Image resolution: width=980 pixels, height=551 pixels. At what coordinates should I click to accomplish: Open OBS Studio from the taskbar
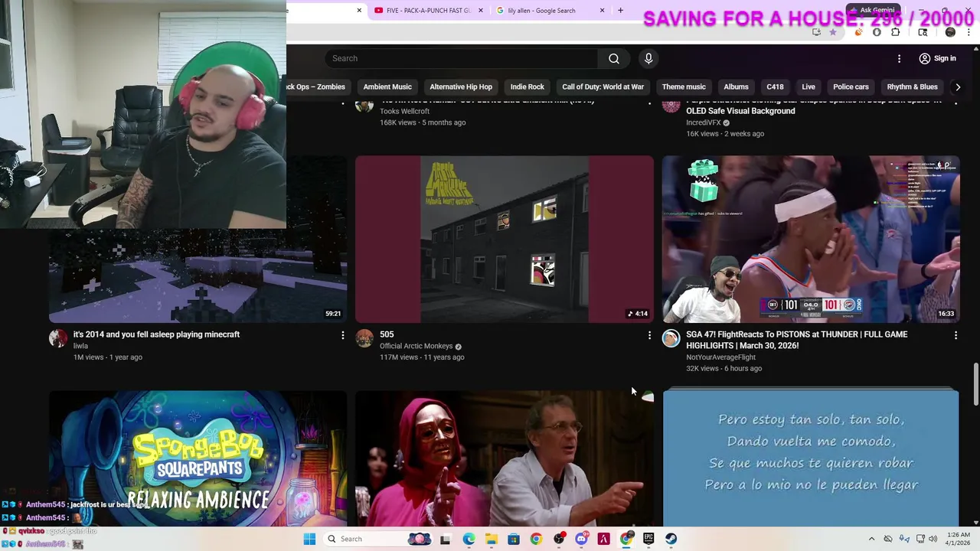pos(559,539)
